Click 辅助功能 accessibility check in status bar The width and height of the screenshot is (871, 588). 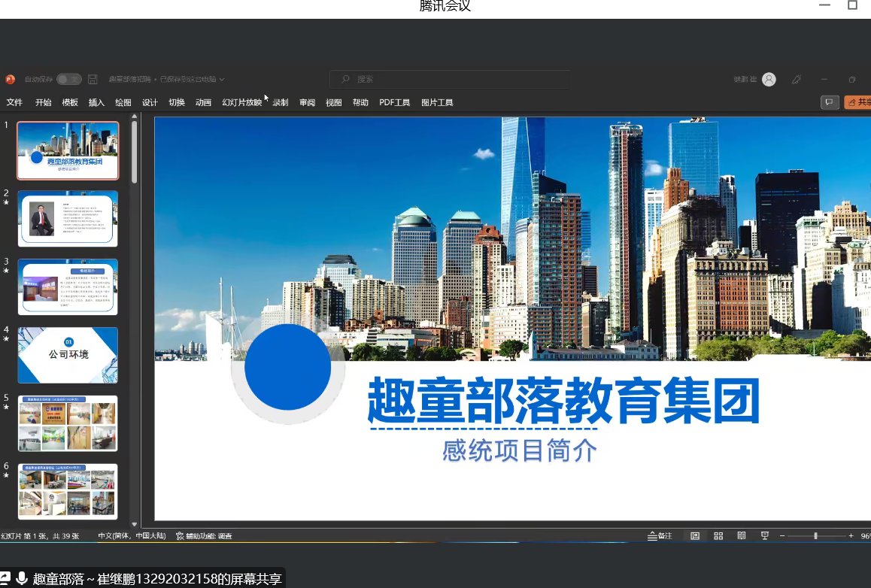[x=204, y=536]
